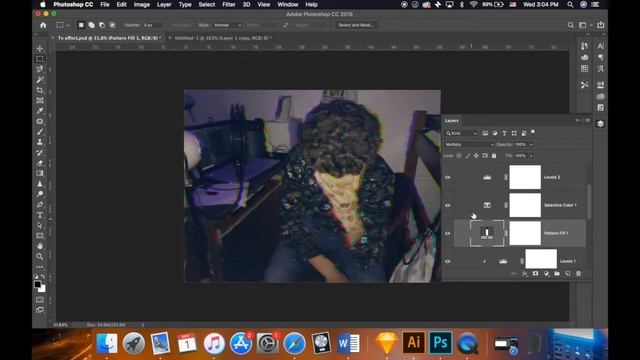Open the Filter menu
Viewport: 640px width, 360px height.
click(229, 4)
